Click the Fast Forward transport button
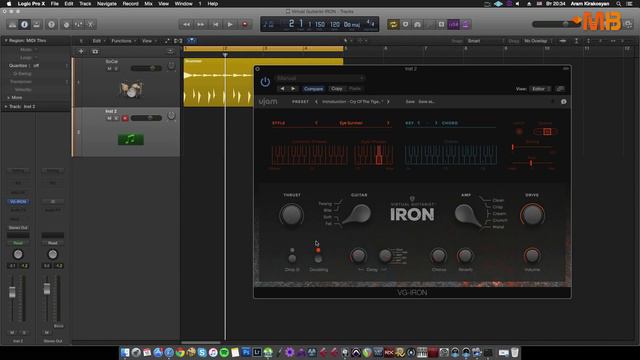 coord(201,24)
